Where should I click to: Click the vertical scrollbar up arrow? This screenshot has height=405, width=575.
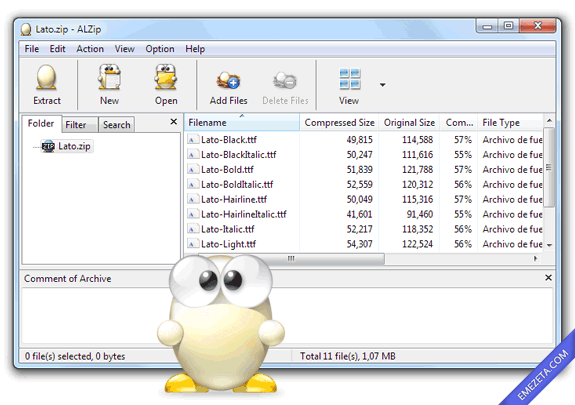click(549, 121)
